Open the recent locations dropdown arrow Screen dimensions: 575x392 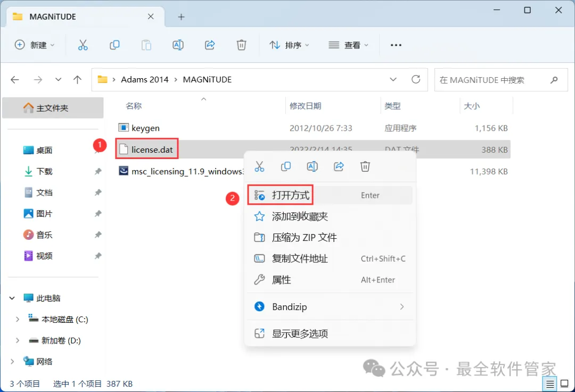click(x=59, y=79)
